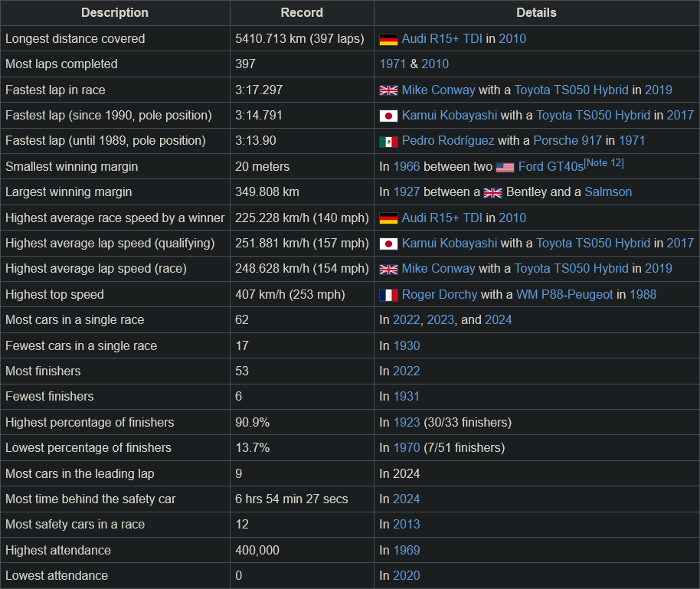This screenshot has height=589, width=700.
Task: Open the 1923 link in Highest percentage of finishers row
Action: [406, 423]
